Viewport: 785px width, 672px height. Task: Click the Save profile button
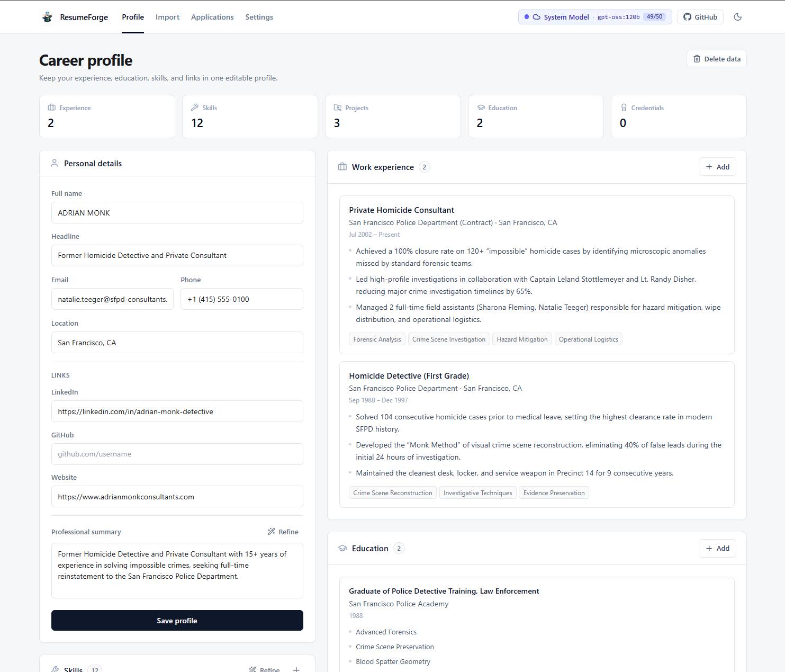click(x=177, y=621)
